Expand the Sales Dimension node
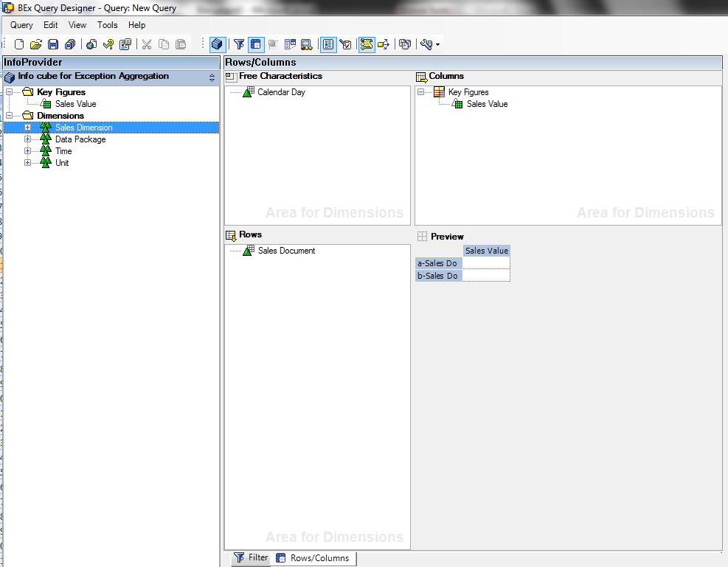Screen dimensions: 728x567 pyautogui.click(x=28, y=127)
